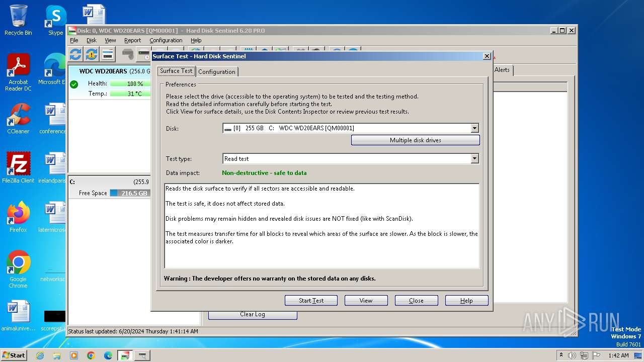
Task: Open media player from taskbar
Action: point(74,355)
